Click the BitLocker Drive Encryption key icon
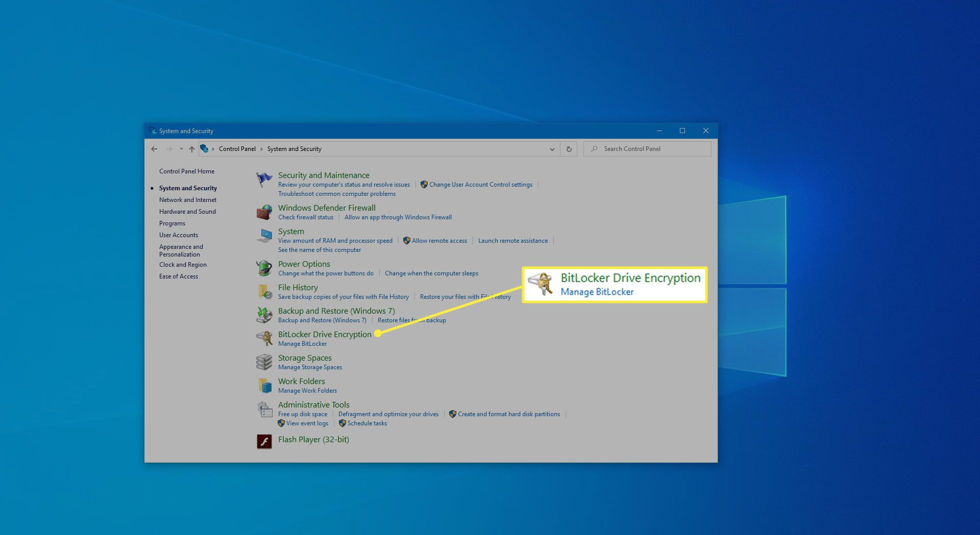980x535 pixels. pyautogui.click(x=264, y=339)
